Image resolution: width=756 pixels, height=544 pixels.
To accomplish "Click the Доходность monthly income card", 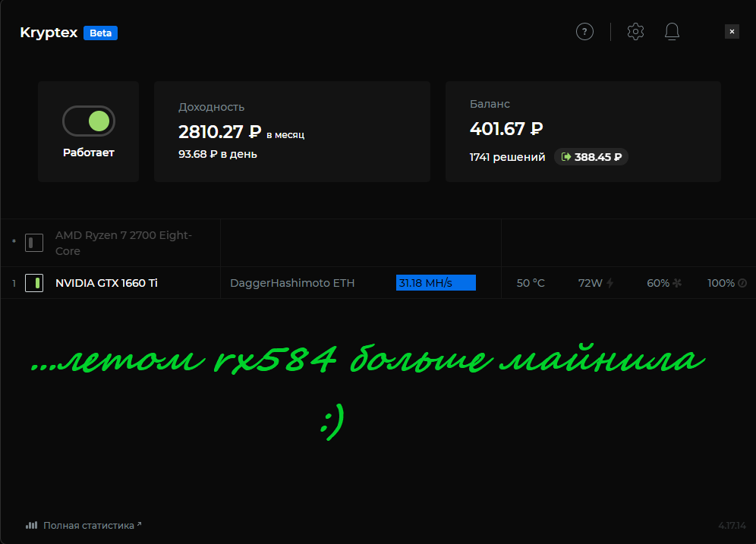I will point(291,132).
